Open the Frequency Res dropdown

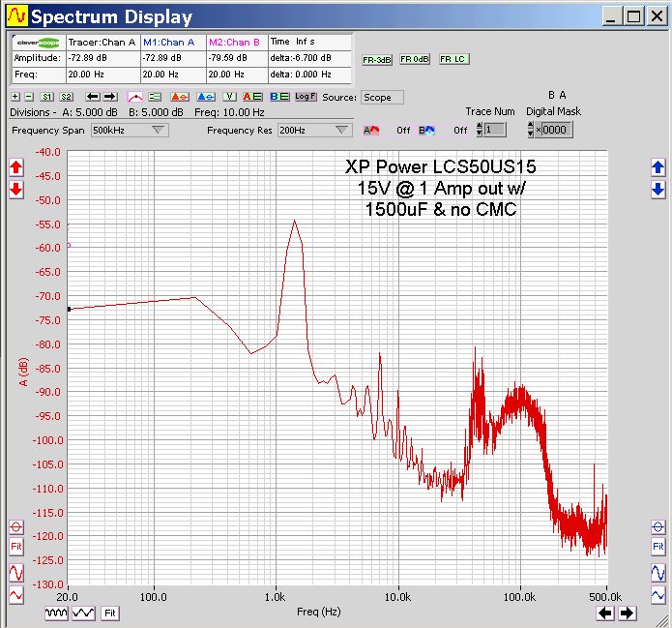tap(314, 130)
